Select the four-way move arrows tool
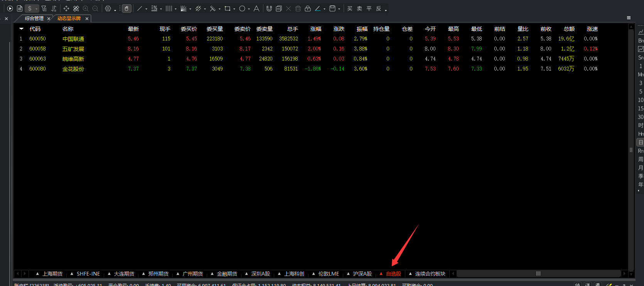Screen dimensions: 644x286 click(66, 8)
